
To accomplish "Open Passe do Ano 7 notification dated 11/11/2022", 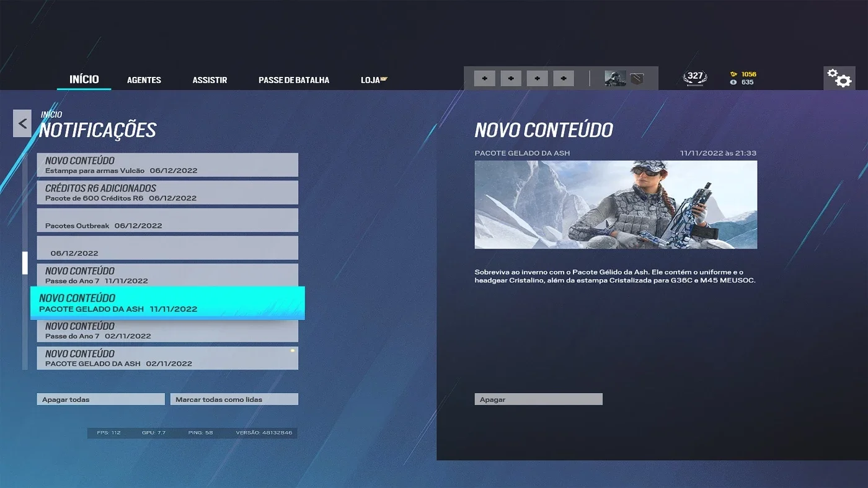I will [x=167, y=275].
